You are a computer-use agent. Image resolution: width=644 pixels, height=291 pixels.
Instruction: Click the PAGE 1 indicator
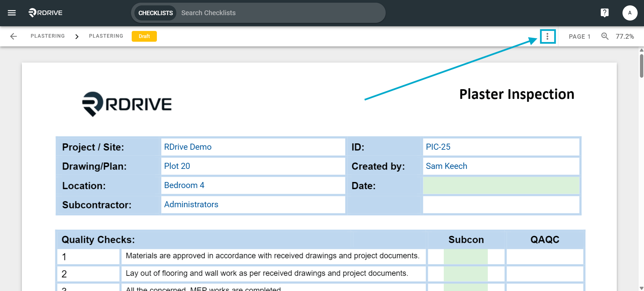579,36
